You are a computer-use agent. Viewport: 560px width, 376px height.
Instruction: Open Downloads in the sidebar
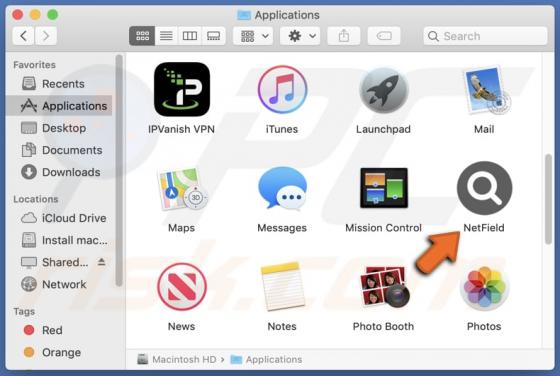(60, 172)
